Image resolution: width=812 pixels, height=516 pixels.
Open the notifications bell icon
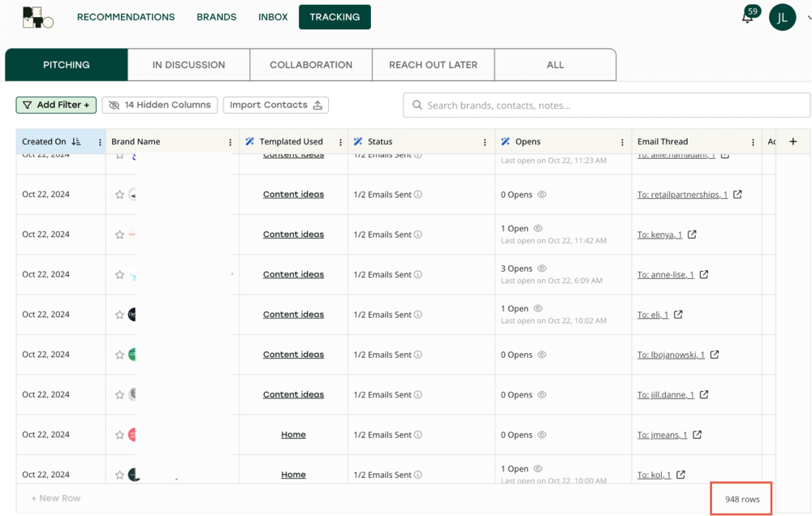coord(747,18)
